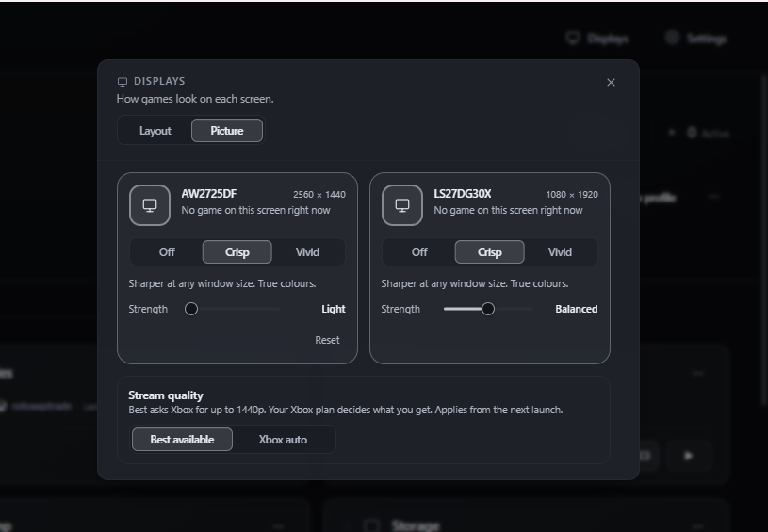768x532 pixels.
Task: Click the LS27DG30X monitor name
Action: (463, 194)
